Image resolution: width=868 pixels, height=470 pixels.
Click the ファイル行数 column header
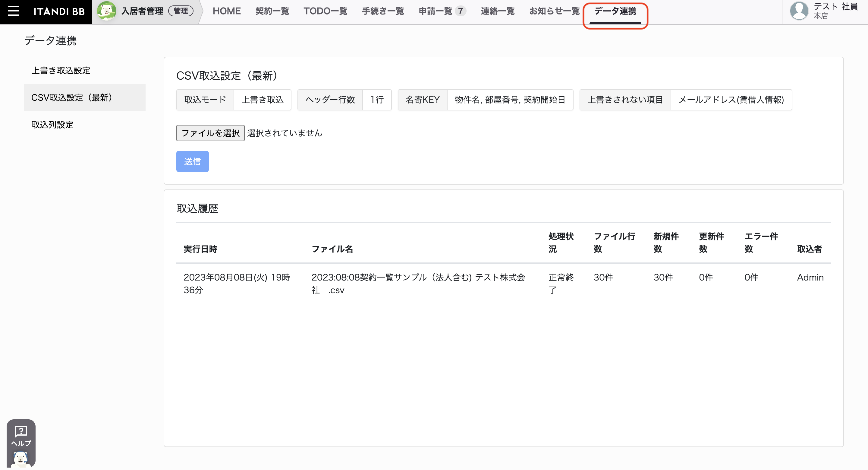point(614,243)
